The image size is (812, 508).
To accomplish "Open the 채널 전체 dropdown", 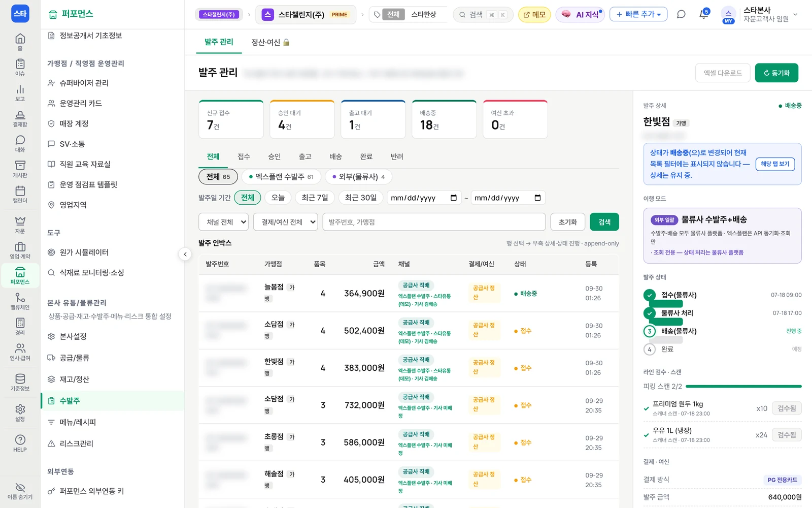I will [223, 222].
